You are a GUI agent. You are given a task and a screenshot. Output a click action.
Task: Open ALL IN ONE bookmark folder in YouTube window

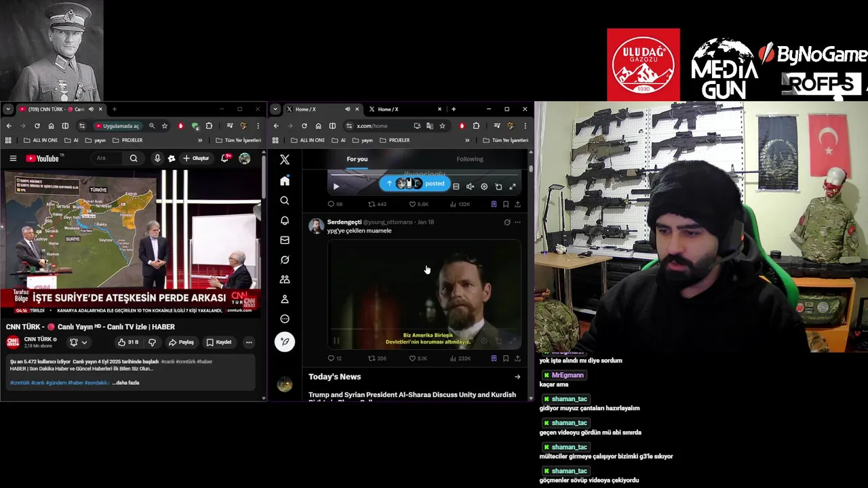[x=41, y=140]
